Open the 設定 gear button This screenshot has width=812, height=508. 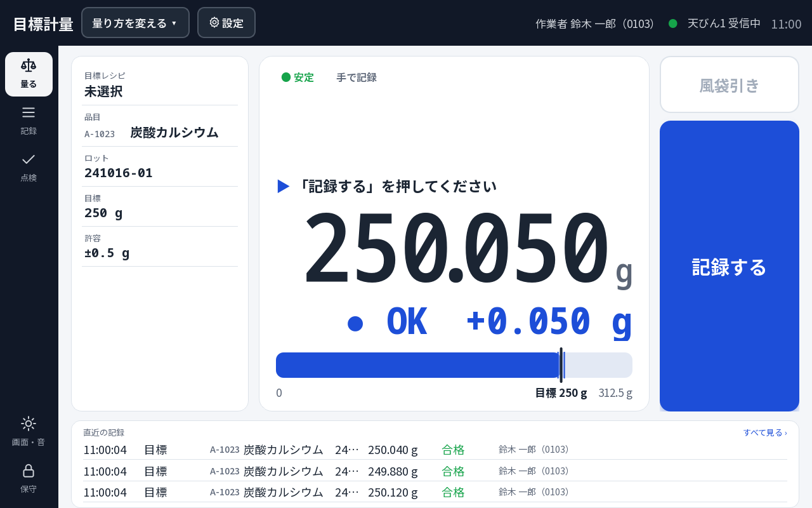coord(226,23)
